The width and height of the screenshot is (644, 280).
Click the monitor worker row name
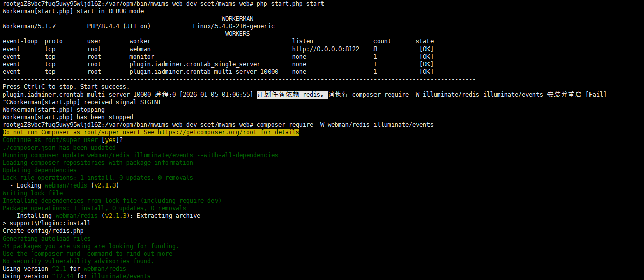pyautogui.click(x=142, y=57)
